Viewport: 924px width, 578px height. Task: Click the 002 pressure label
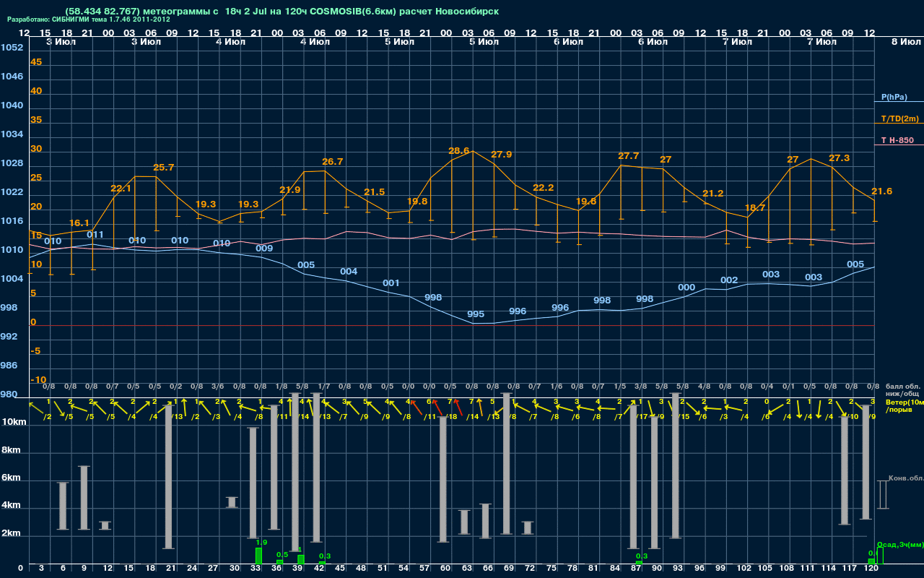(x=729, y=280)
